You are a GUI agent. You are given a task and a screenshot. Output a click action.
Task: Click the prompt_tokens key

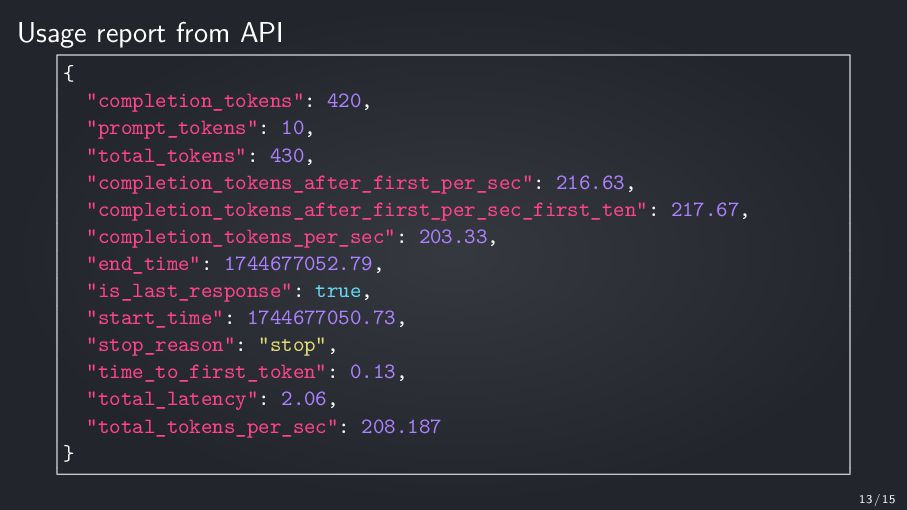pyautogui.click(x=172, y=128)
